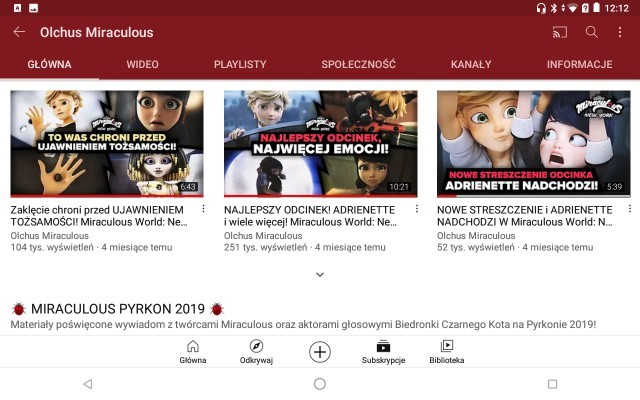Play the 6:43 video thumbnail

107,144
